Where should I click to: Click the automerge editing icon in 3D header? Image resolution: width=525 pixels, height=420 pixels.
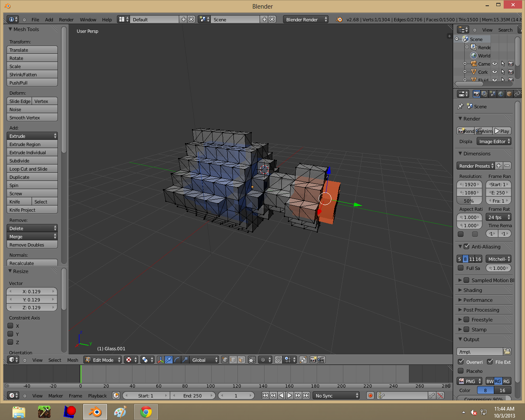point(303,360)
